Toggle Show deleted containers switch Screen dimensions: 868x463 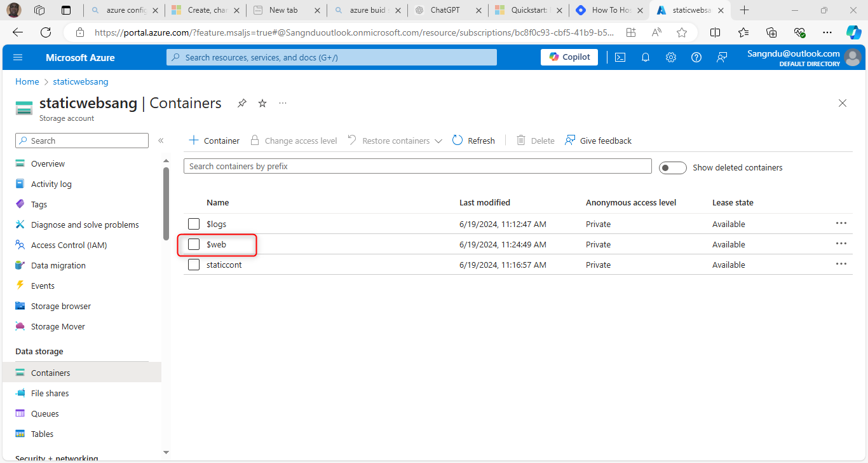point(672,168)
